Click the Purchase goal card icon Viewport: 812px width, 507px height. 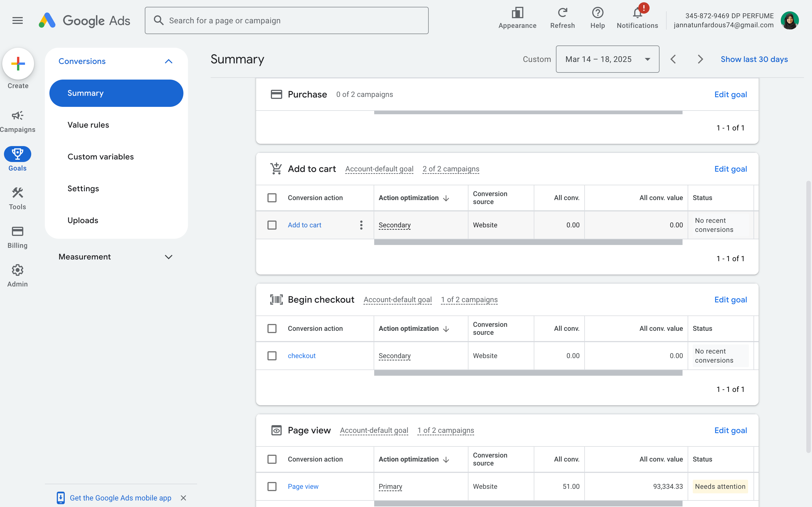pos(276,95)
